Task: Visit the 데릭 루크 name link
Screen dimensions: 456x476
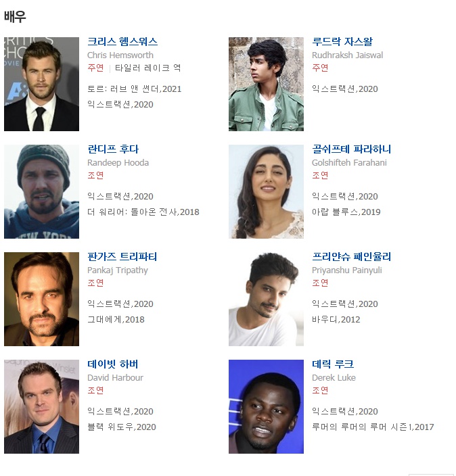Action: point(333,364)
